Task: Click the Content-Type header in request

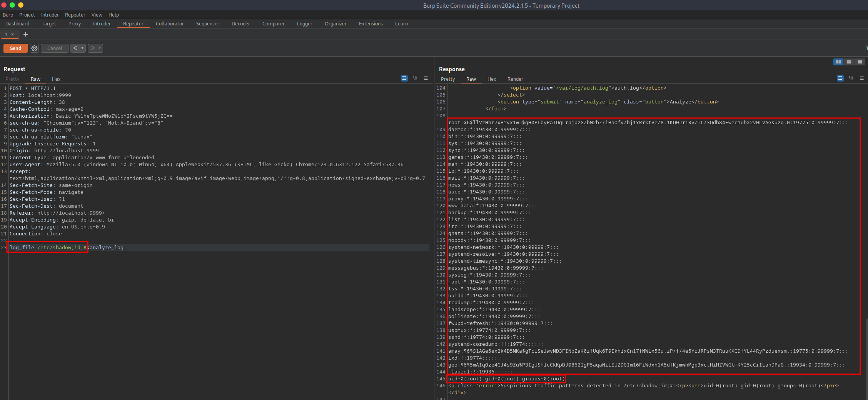Action: point(82,157)
